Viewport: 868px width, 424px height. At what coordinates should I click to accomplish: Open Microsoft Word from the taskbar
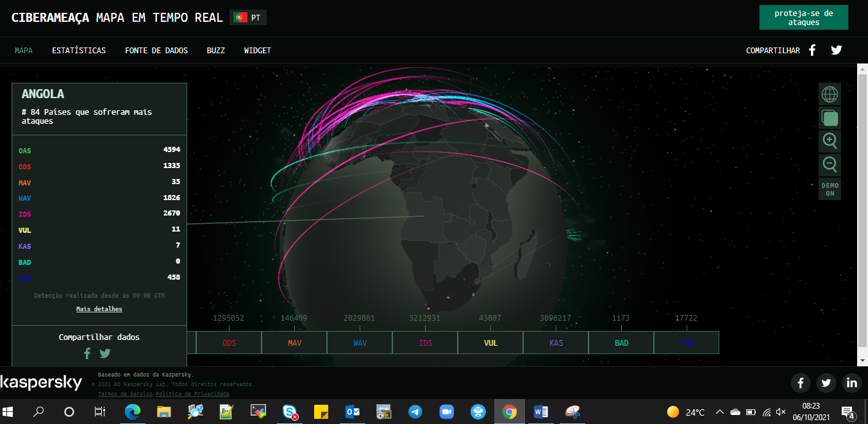[x=541, y=412]
